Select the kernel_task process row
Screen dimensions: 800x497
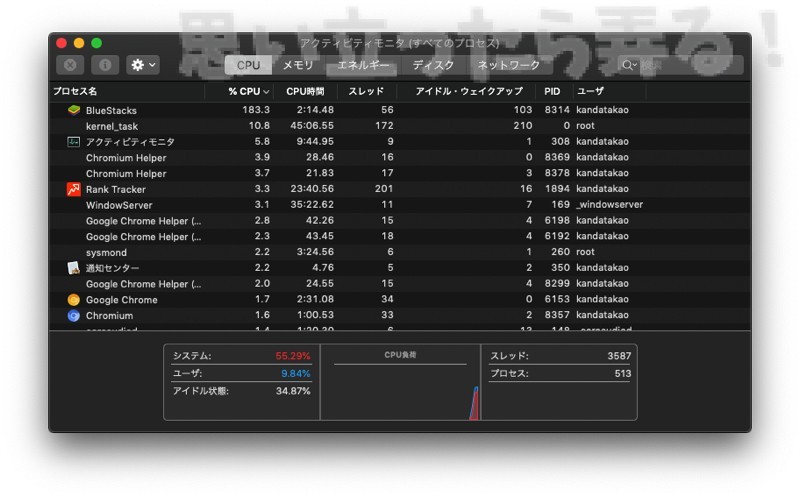click(x=399, y=126)
